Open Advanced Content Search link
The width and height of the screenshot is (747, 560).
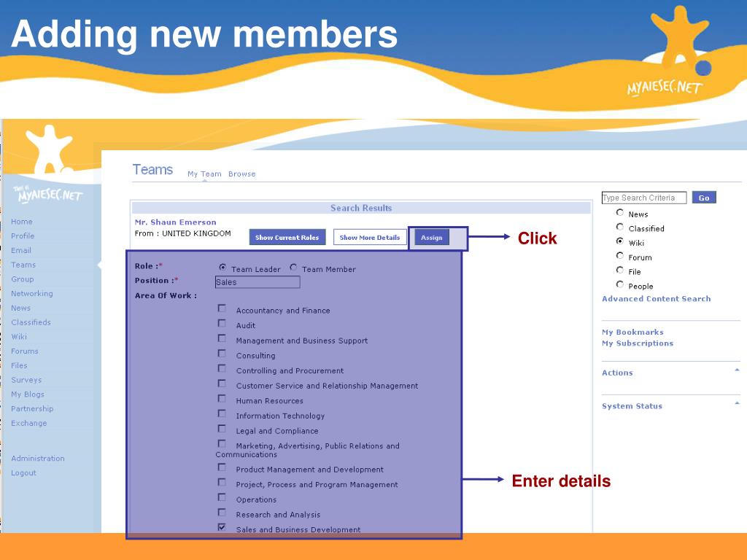[657, 299]
